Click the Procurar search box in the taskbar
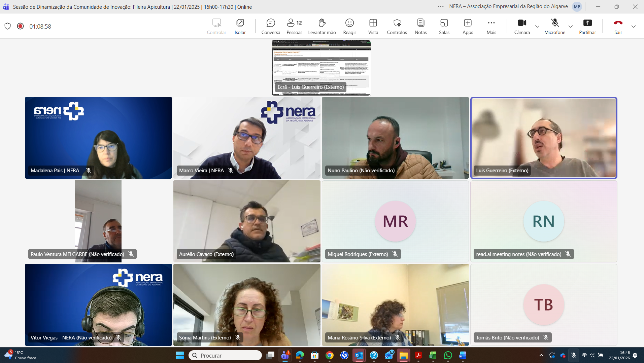This screenshot has width=644, height=363. click(x=225, y=355)
